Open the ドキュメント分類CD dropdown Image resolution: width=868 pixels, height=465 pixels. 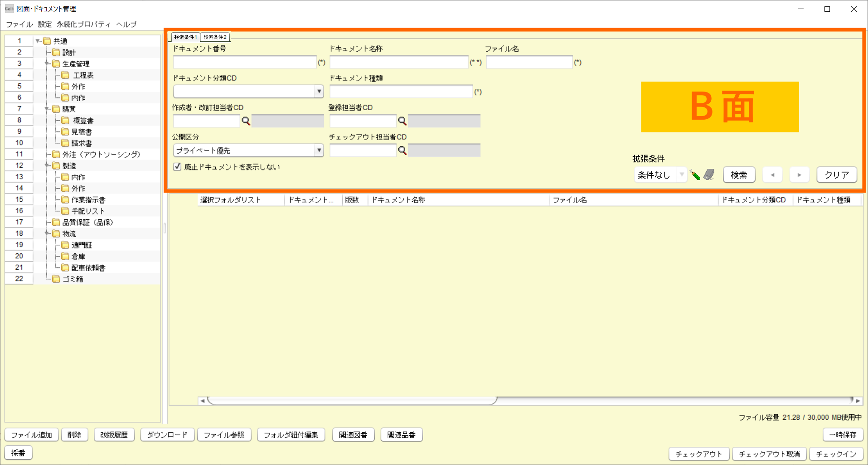pos(319,91)
